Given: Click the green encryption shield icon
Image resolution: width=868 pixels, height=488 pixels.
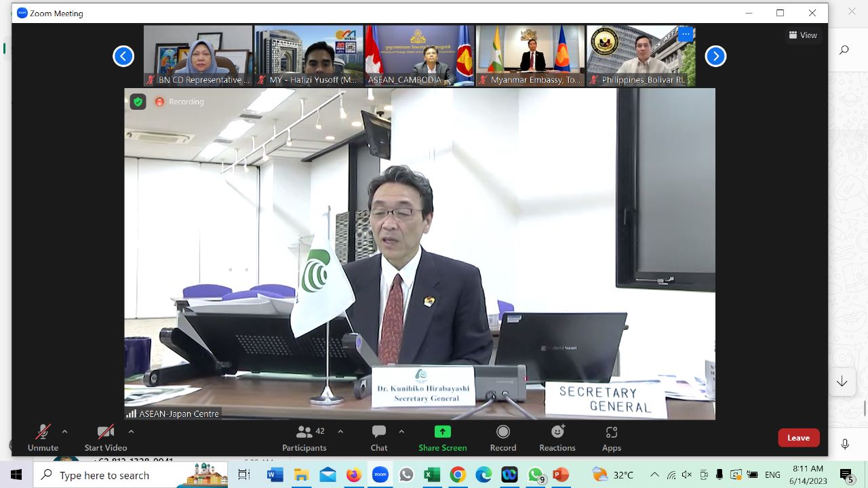Looking at the screenshot, I should [x=138, y=102].
